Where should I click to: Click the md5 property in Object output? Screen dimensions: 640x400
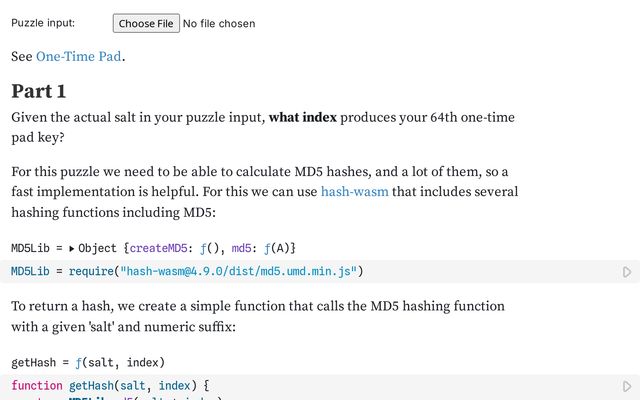[239, 247]
